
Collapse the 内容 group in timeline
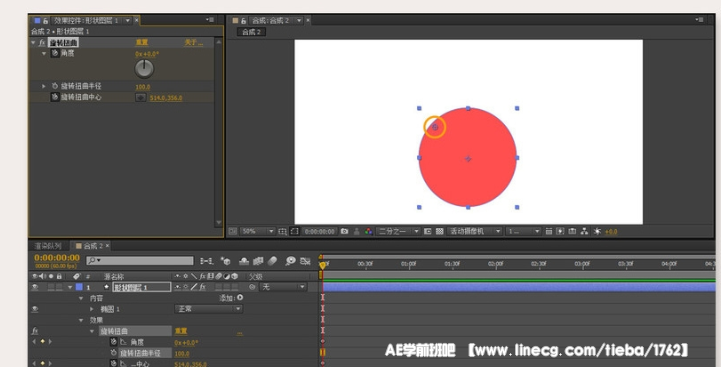click(81, 298)
